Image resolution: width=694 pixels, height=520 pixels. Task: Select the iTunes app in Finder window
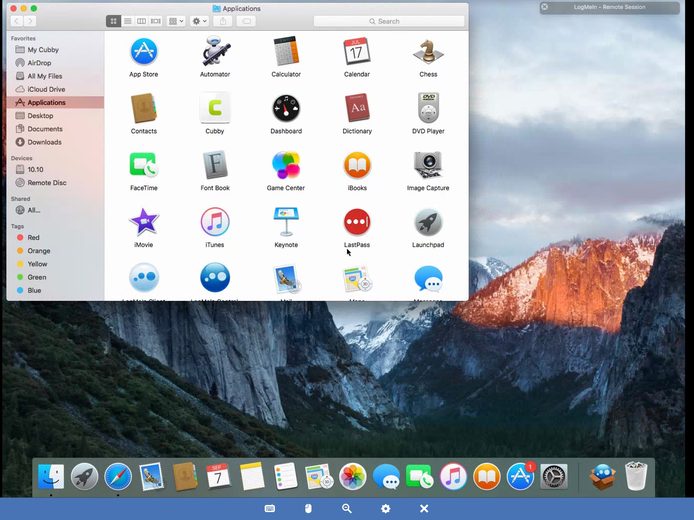(x=215, y=222)
